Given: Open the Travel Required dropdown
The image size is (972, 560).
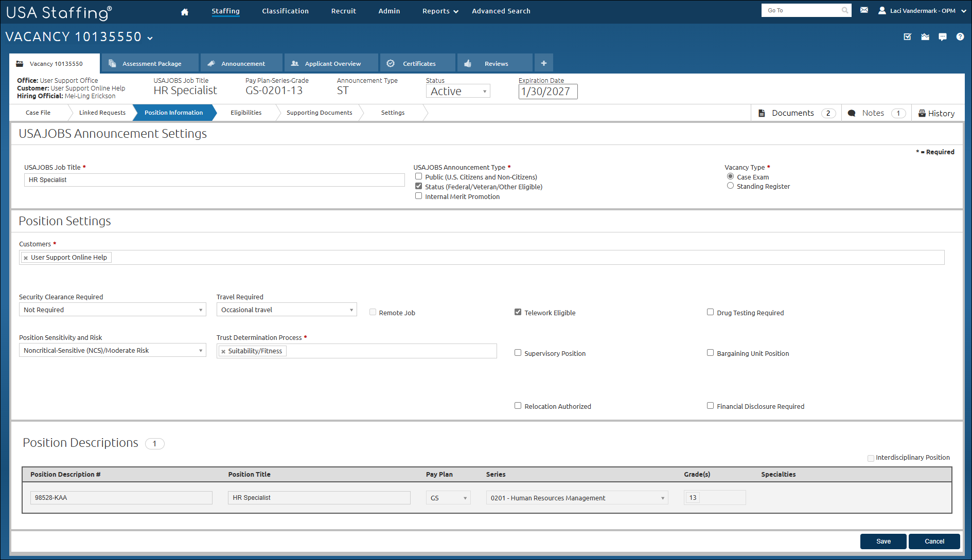Looking at the screenshot, I should 287,310.
